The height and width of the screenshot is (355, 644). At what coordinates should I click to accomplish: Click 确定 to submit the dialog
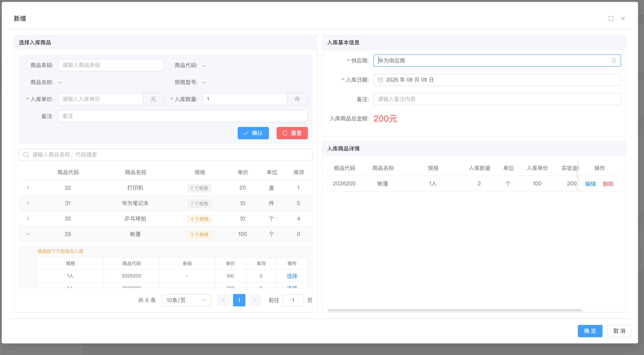coord(590,331)
